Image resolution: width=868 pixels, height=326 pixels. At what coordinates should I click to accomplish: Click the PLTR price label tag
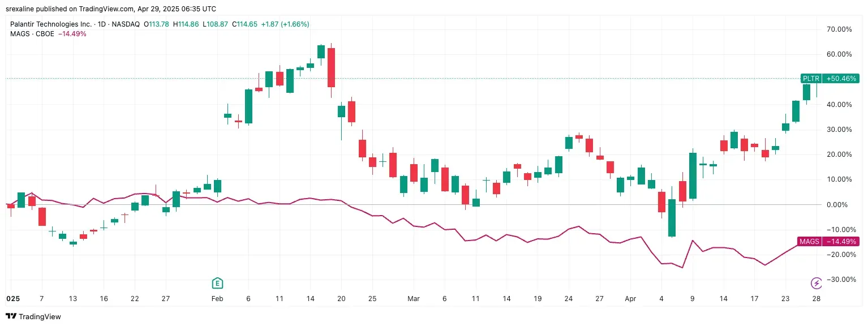pos(811,79)
